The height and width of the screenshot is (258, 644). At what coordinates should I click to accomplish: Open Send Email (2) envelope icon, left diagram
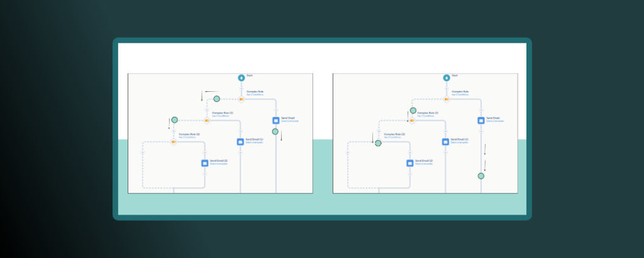(x=204, y=163)
